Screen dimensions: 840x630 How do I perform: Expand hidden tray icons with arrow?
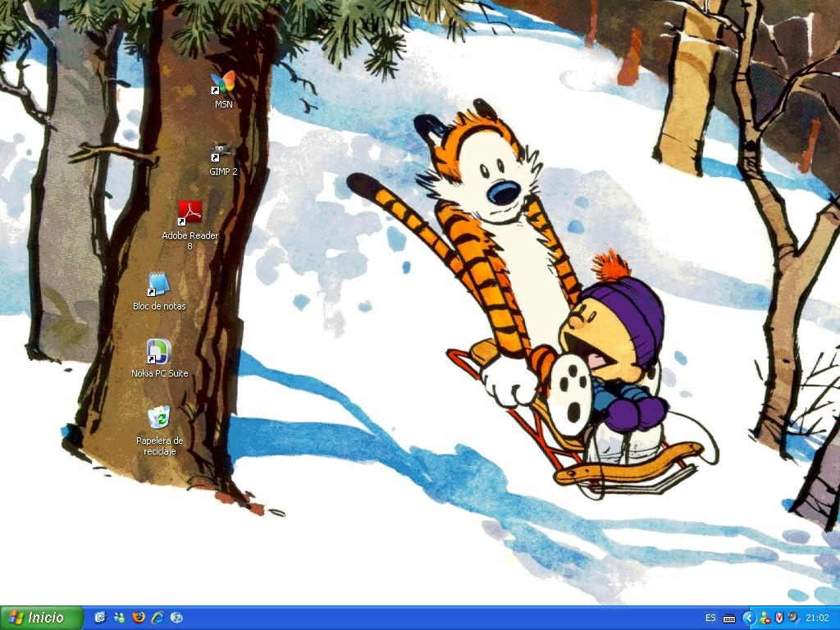pos(749,619)
